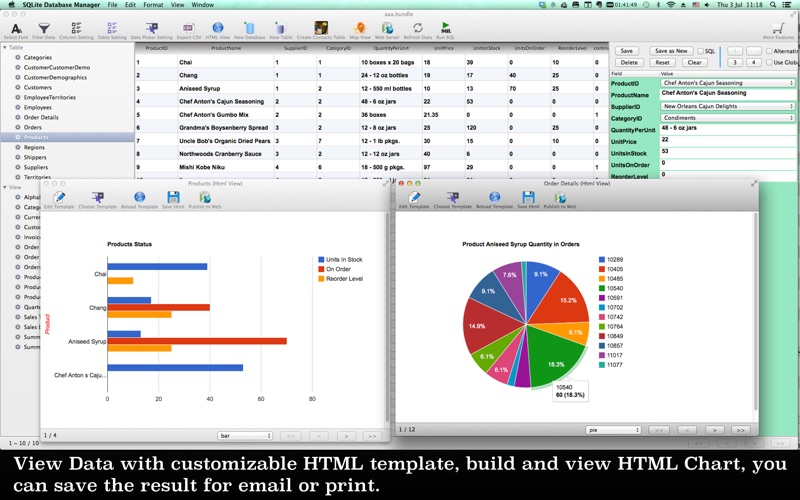Click Reload Template in Products Html View
Viewport: 800px width, 500px height.
(139, 197)
